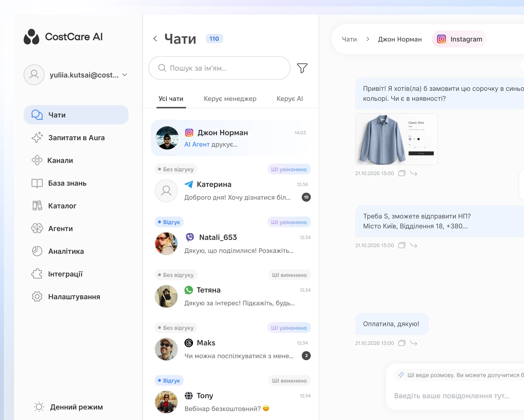Image resolution: width=524 pixels, height=420 pixels.
Task: Expand the yuliia.kutsai account dropdown
Action: point(125,75)
